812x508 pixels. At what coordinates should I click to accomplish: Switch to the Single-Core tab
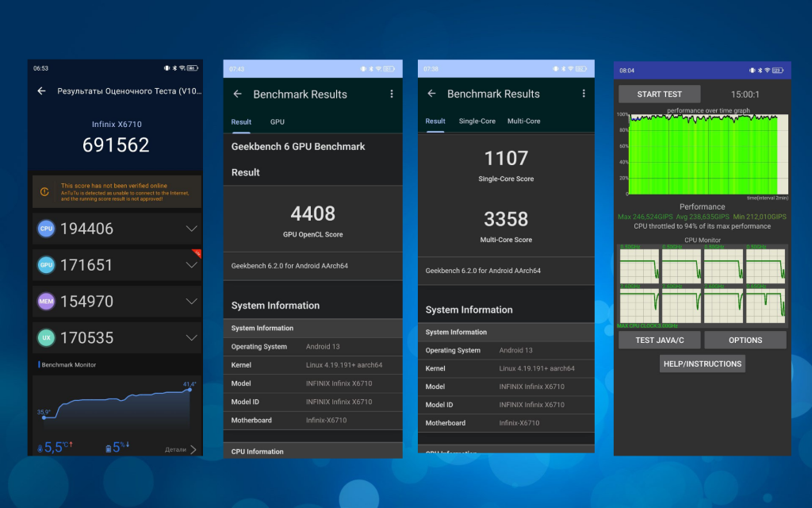pos(477,121)
